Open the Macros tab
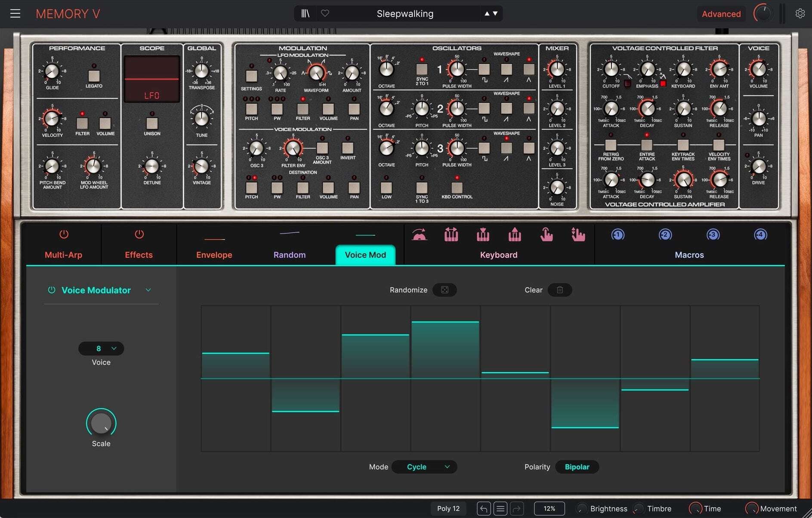Viewport: 812px width, 518px height. tap(689, 255)
